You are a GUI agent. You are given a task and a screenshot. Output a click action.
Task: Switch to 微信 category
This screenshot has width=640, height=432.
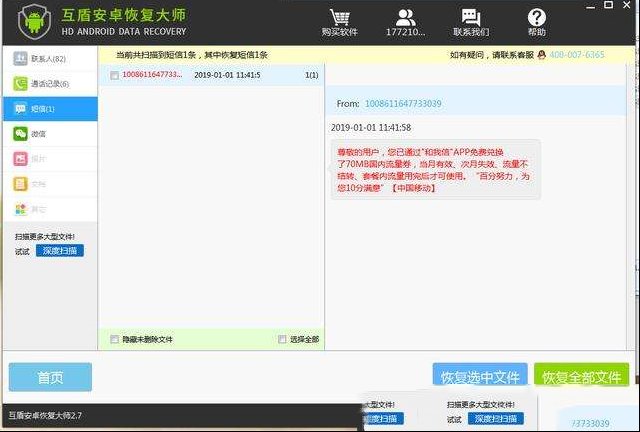(50, 134)
